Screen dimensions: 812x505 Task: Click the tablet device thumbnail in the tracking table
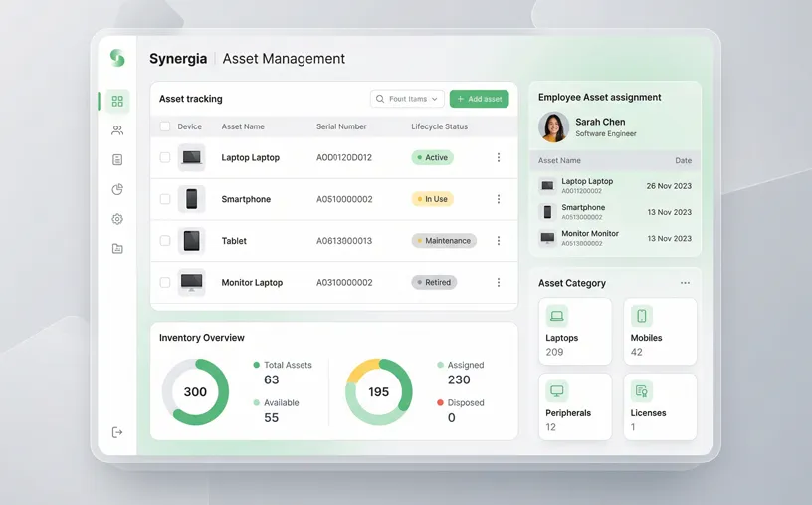192,241
